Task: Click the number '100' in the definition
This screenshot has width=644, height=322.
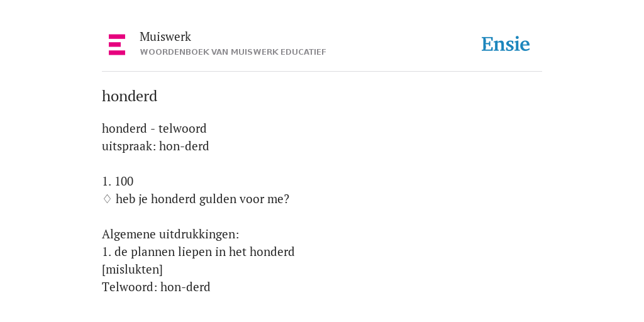Action: (x=124, y=182)
